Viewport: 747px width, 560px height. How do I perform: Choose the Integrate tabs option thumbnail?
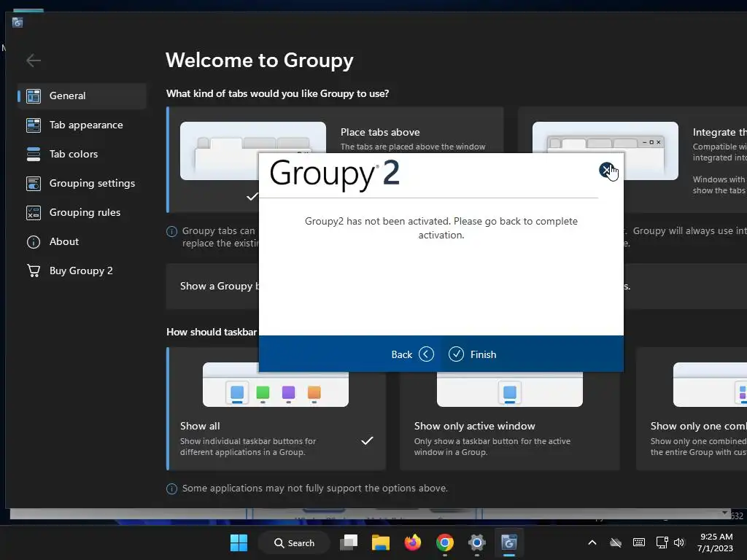pyautogui.click(x=605, y=150)
